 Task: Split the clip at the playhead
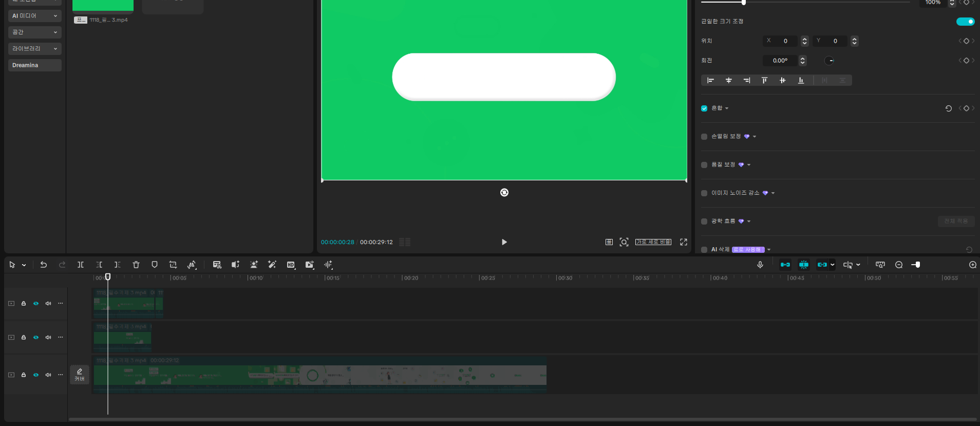81,265
